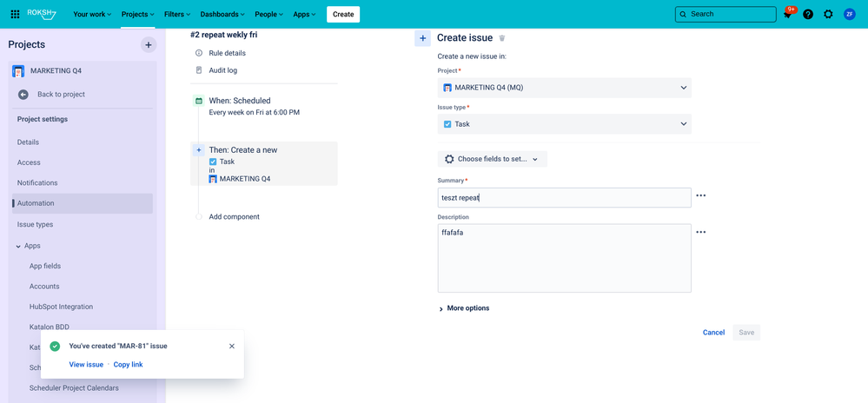Click the Copy link option in toast

click(x=128, y=364)
